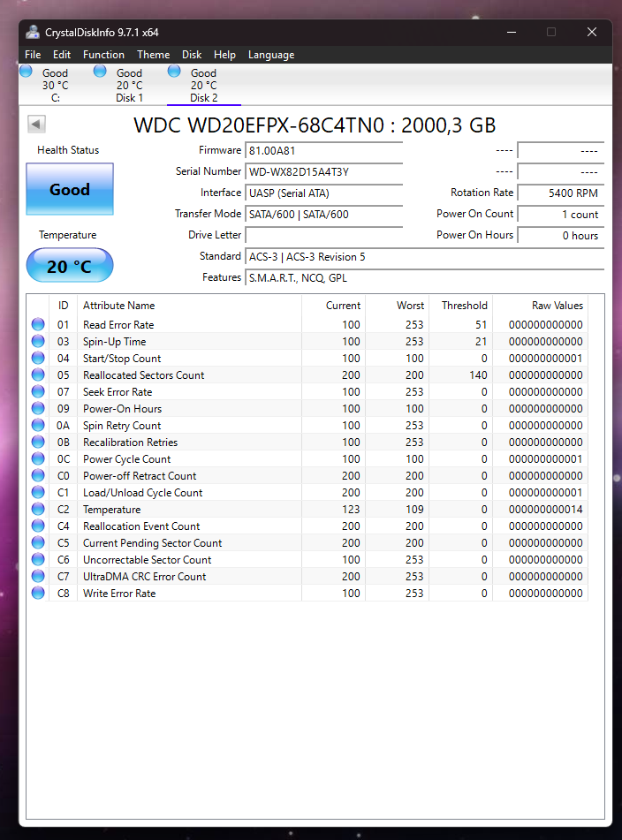Click the Reallocated Sectors Count threshold value 140
Screen dimensions: 622x840
point(478,375)
